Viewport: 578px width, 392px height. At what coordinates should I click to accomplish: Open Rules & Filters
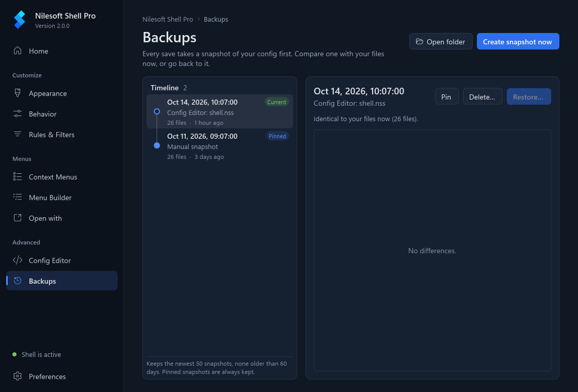pyautogui.click(x=62, y=135)
